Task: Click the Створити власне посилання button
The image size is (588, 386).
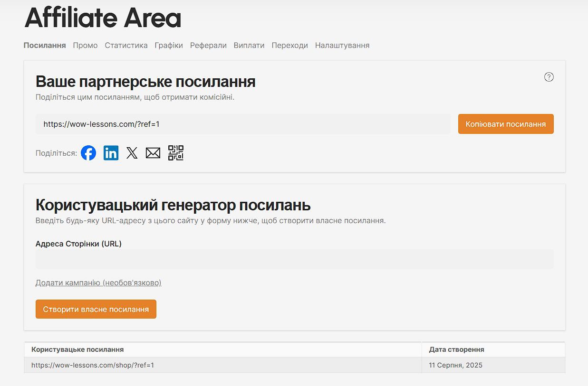Action: click(96, 309)
